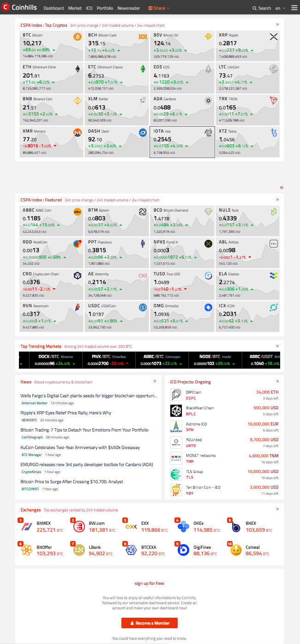Expand the CSPA Featured section arrow
This screenshot has height=644, width=300.
tap(277, 200)
